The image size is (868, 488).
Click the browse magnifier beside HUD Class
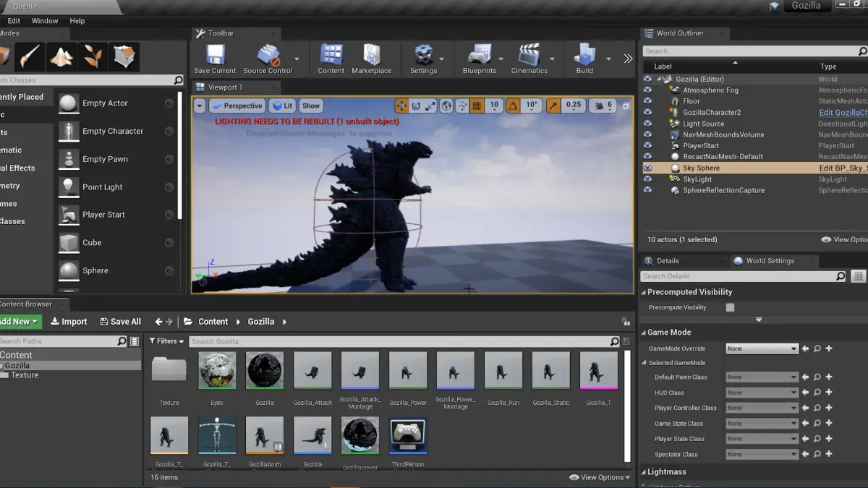[x=817, y=393]
